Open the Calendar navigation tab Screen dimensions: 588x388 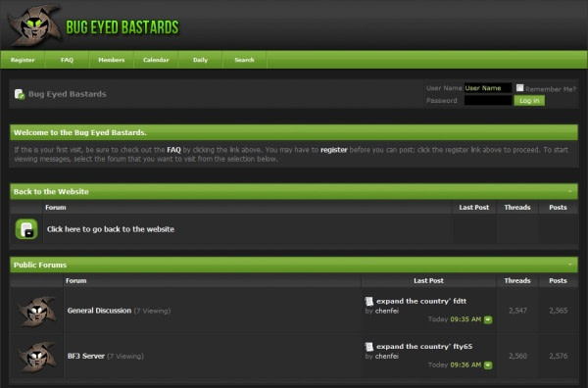(156, 60)
